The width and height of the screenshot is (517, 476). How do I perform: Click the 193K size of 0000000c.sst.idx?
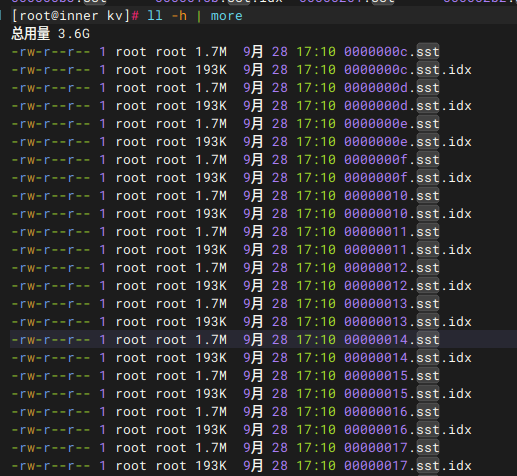tap(211, 70)
